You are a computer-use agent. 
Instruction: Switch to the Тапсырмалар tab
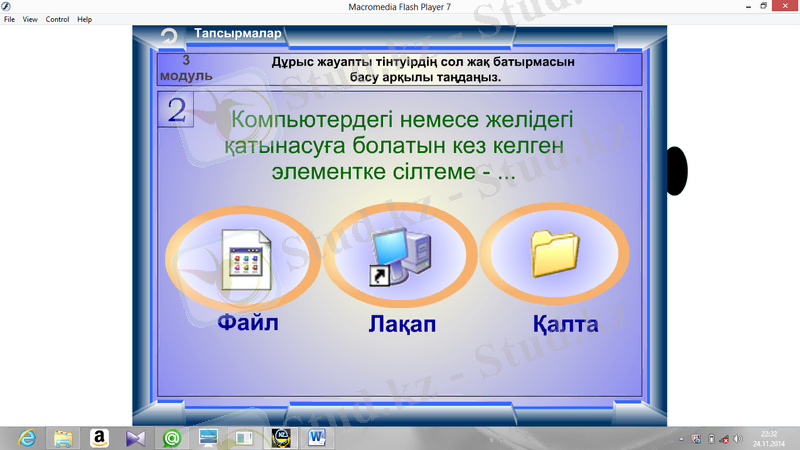click(x=237, y=33)
